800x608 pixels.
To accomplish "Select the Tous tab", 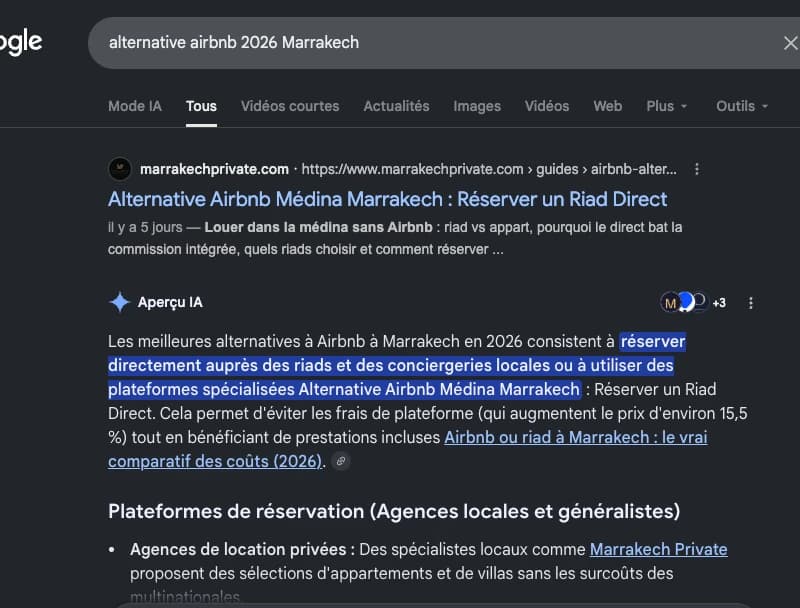I will 201,106.
